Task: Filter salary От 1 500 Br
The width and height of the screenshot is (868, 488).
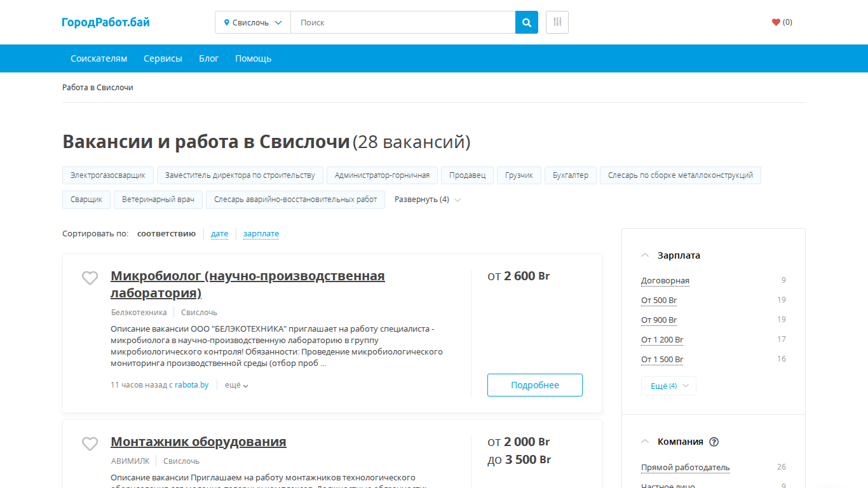Action: coord(662,360)
